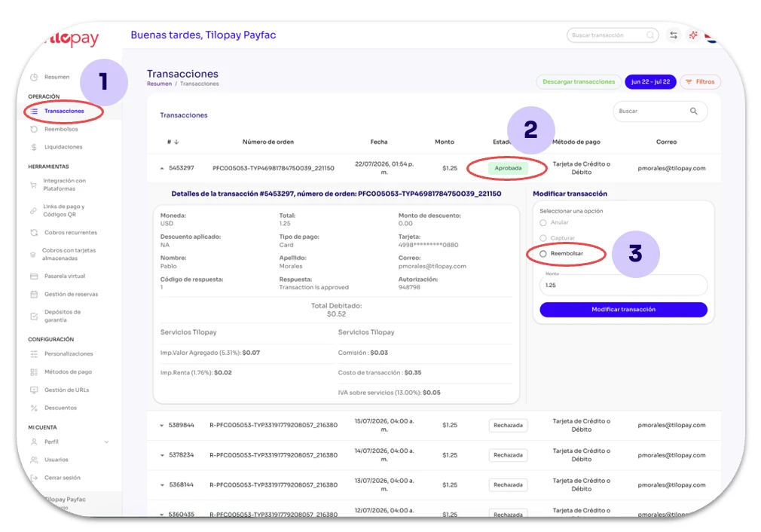
Task: Click Rechazada badge of transaction 5368144
Action: 508,485
